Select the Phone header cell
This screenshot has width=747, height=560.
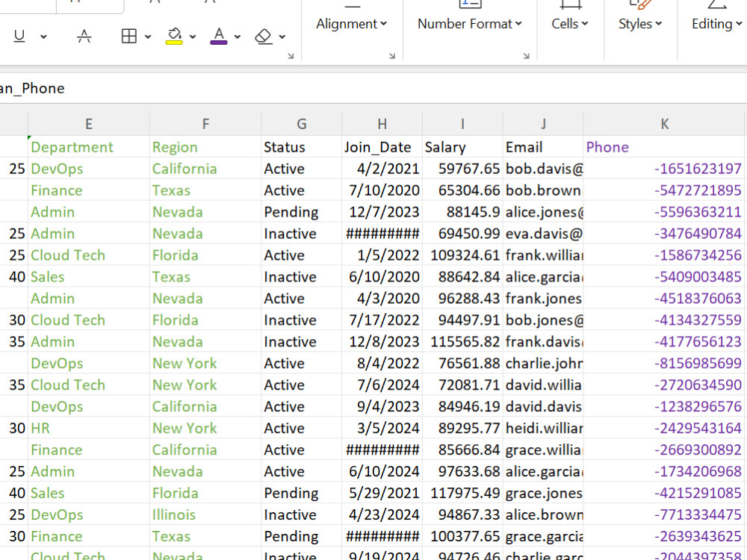(664, 147)
